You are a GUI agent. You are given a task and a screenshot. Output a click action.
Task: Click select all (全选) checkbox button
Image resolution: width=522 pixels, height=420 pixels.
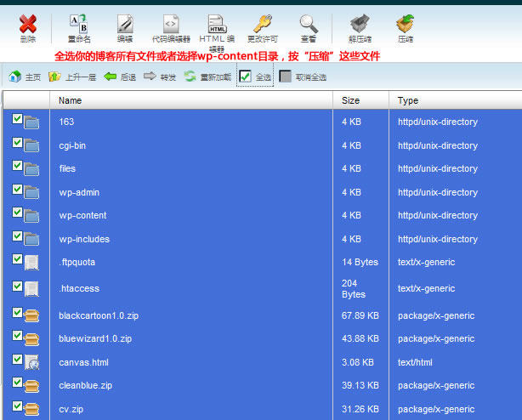pos(255,77)
